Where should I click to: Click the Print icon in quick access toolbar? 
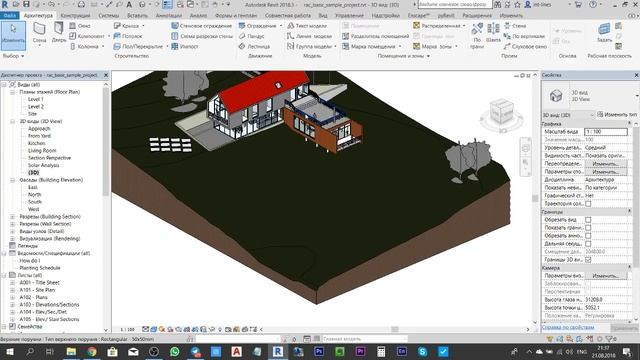click(81, 4)
